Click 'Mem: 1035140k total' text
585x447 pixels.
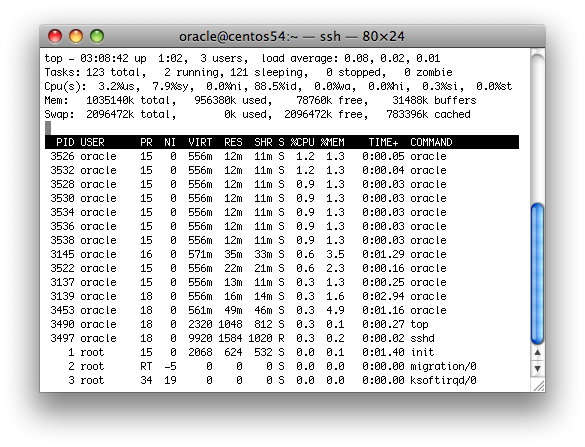(107, 100)
